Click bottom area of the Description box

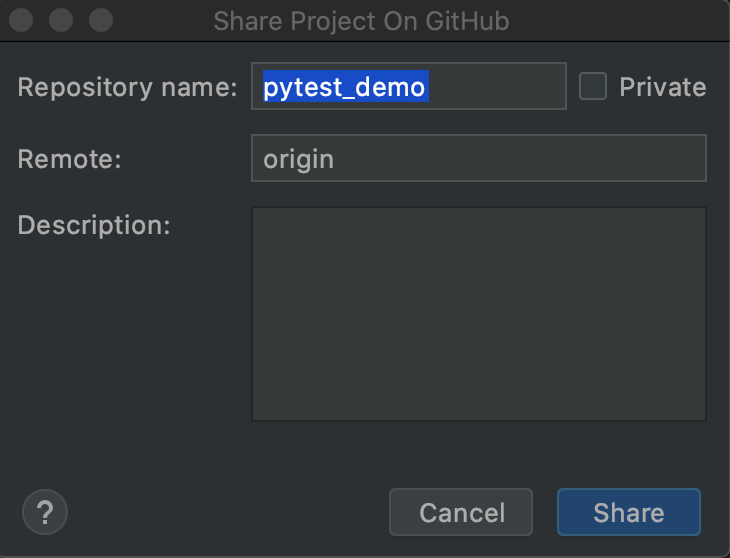pyautogui.click(x=479, y=400)
